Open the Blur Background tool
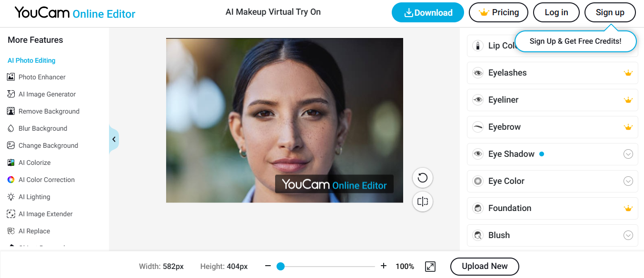 43,128
